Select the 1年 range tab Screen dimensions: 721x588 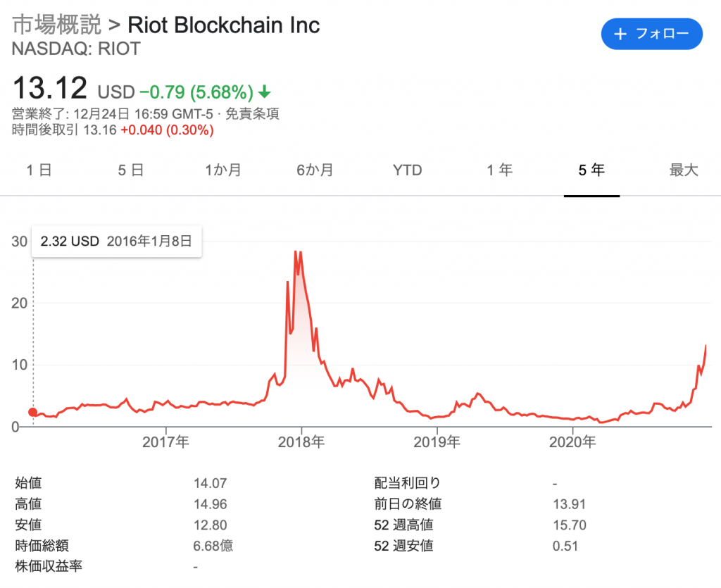coord(499,170)
